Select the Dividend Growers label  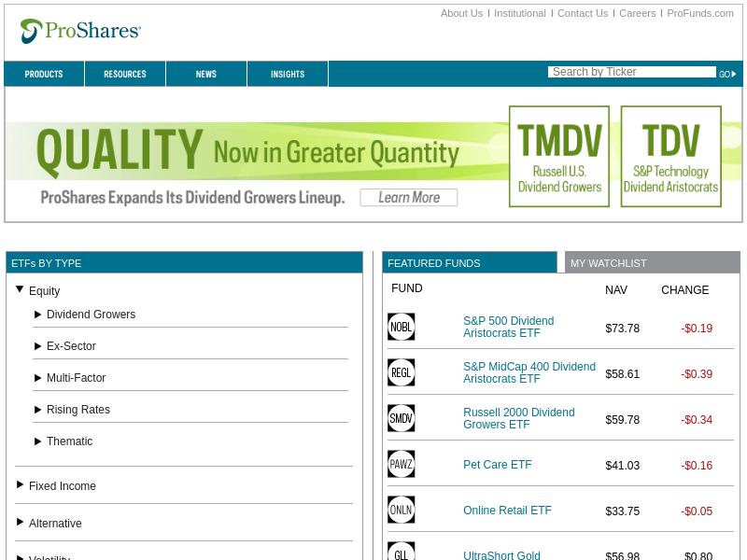(x=91, y=315)
